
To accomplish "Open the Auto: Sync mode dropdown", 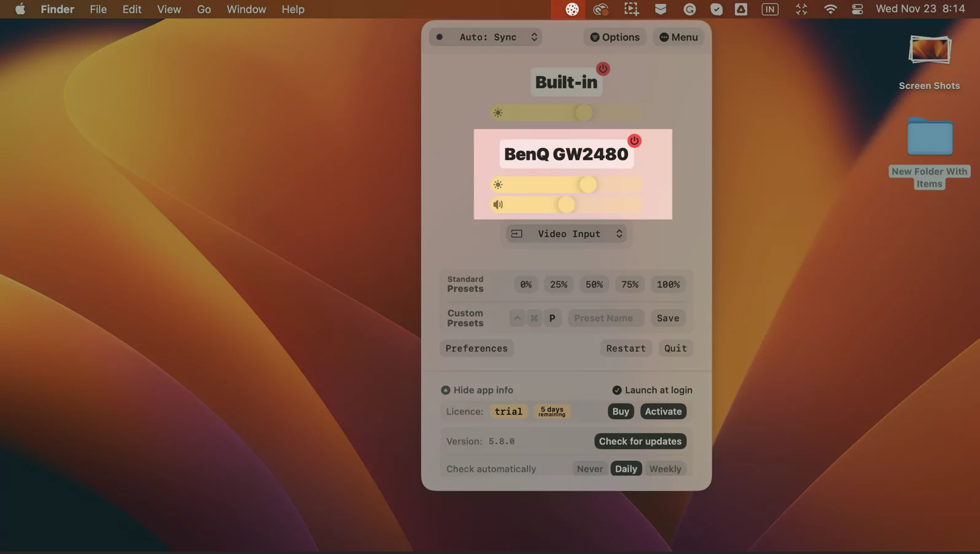I will (485, 37).
